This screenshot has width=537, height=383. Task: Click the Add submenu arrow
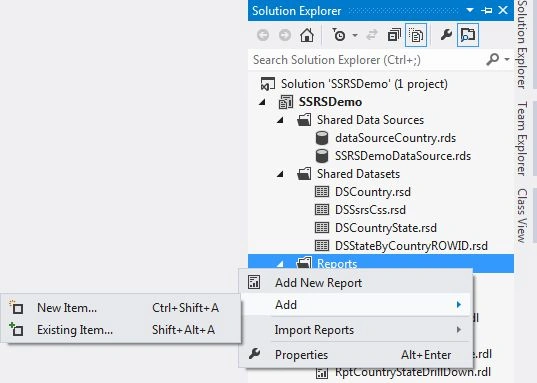pos(459,305)
